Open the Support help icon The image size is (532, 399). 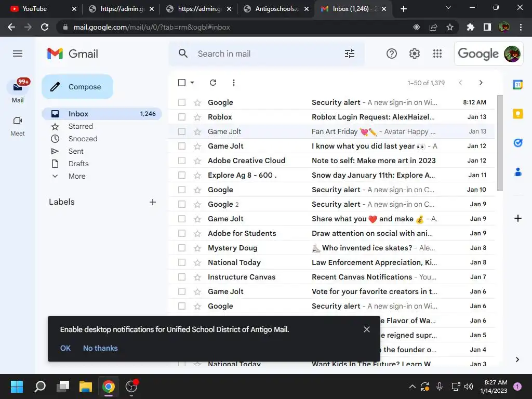pyautogui.click(x=392, y=54)
